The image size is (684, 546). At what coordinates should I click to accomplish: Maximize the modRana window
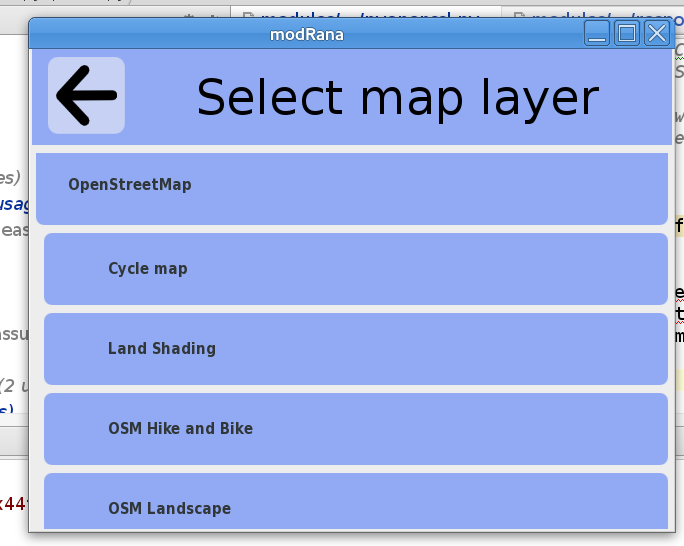[x=627, y=34]
